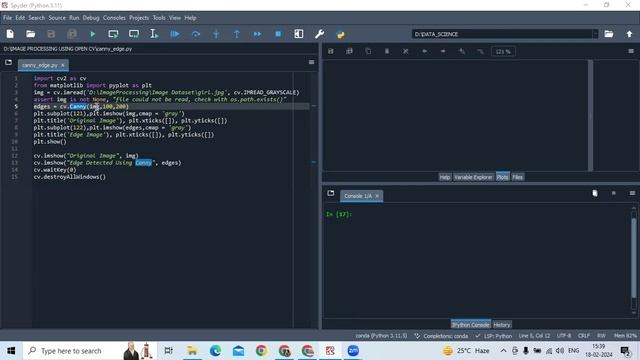Open the Debug menu
The width and height of the screenshot is (640, 360).
(91, 18)
